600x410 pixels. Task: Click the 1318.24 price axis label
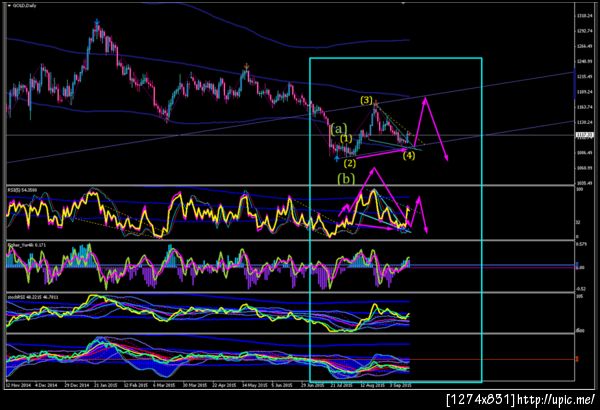tap(585, 16)
